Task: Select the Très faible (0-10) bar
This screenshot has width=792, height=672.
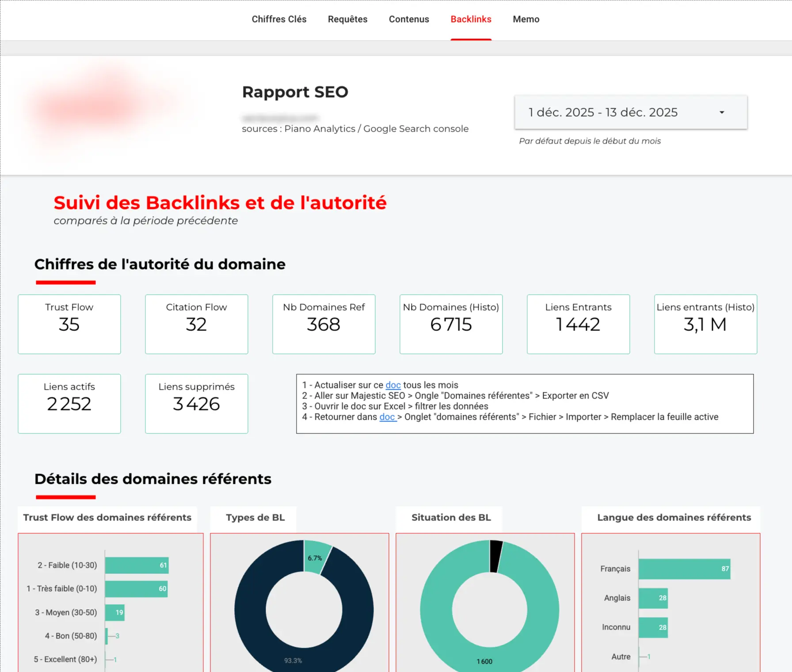Action: coord(136,589)
